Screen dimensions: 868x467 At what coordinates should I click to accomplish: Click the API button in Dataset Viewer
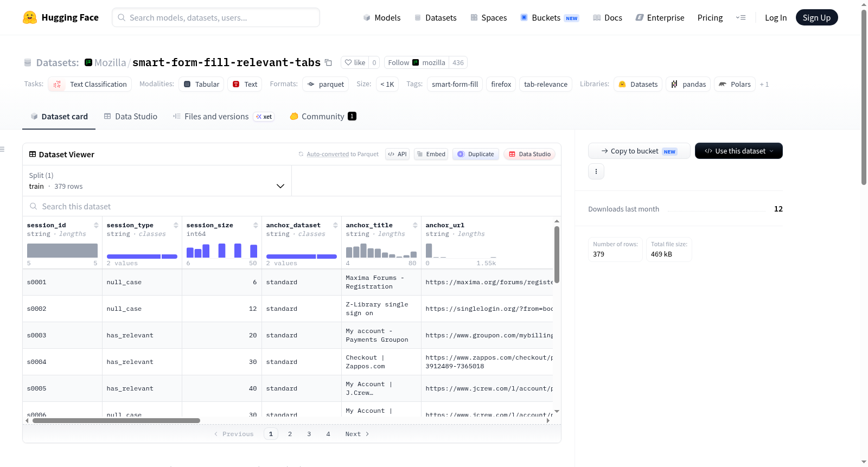(397, 154)
